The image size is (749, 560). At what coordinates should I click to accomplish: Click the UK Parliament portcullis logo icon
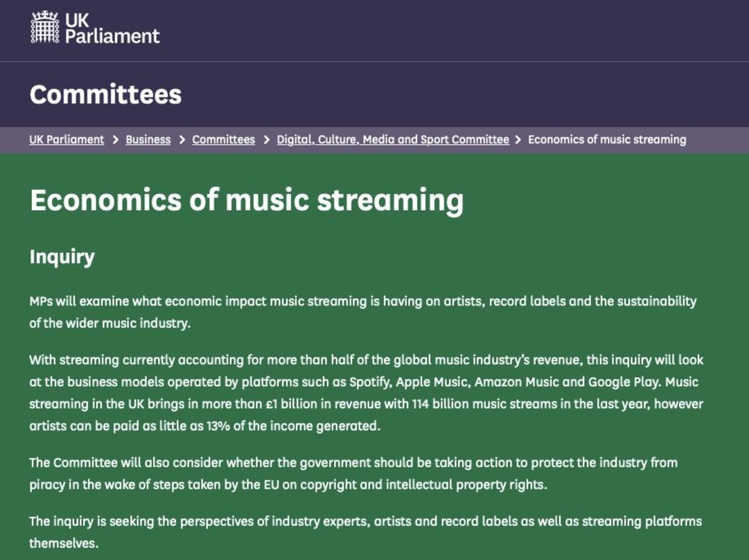click(44, 28)
